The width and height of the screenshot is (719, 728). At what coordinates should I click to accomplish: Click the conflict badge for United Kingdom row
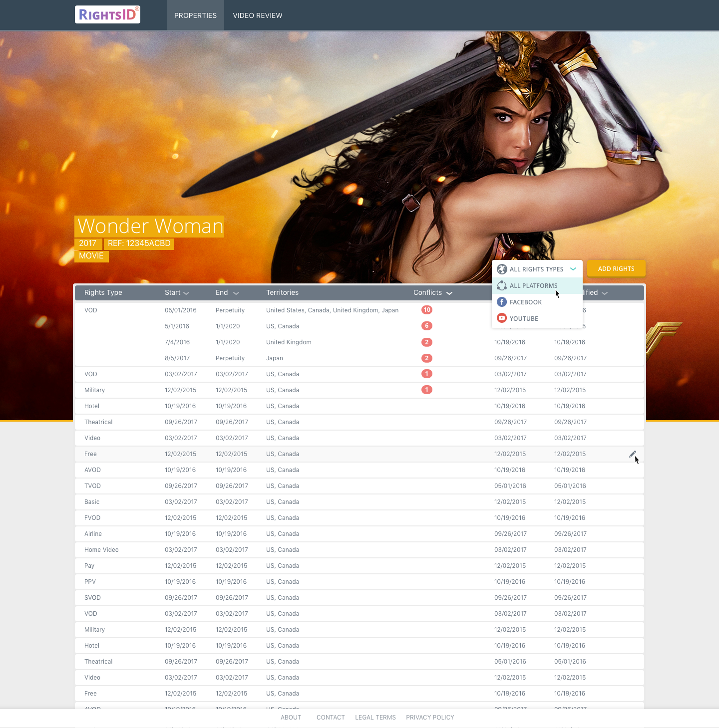click(427, 342)
